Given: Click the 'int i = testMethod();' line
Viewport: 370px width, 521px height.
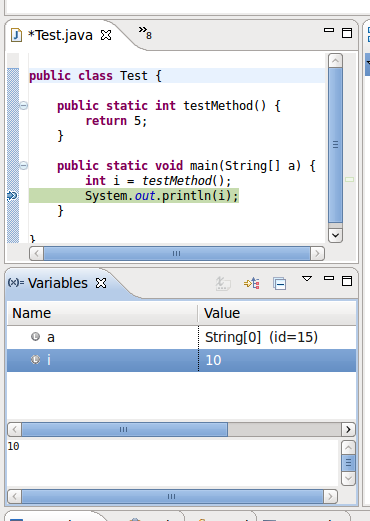Looking at the screenshot, I should tap(158, 181).
